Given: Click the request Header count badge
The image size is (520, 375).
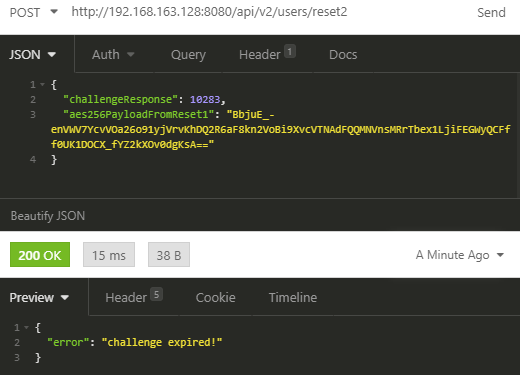Looking at the screenshot, I should click(290, 52).
